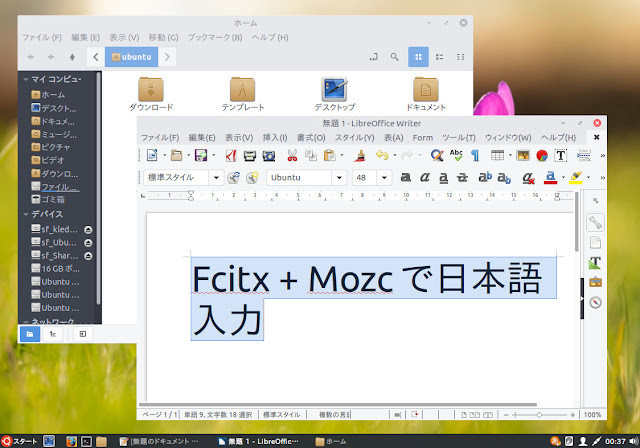Viewport: 640px width, 448px height.
Task: Switch file manager to list view
Action: click(x=440, y=57)
